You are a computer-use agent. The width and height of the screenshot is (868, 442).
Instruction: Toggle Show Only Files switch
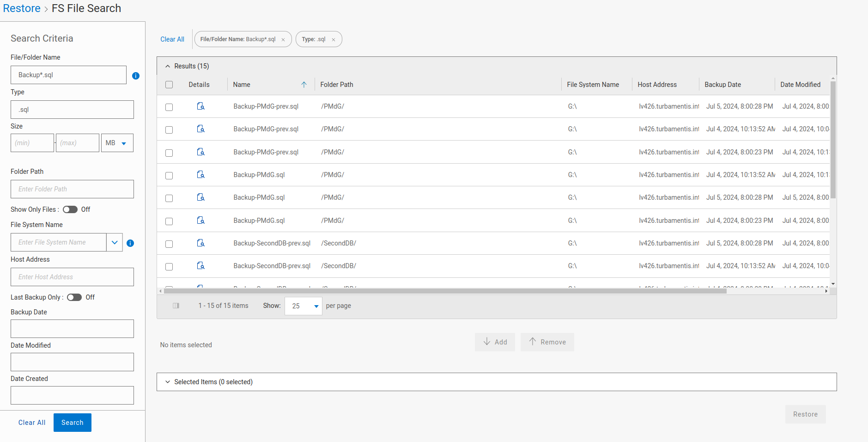point(70,209)
